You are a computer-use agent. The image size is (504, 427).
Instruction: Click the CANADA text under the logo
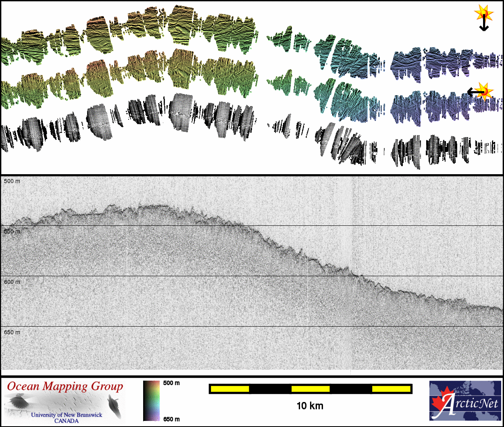pos(67,421)
